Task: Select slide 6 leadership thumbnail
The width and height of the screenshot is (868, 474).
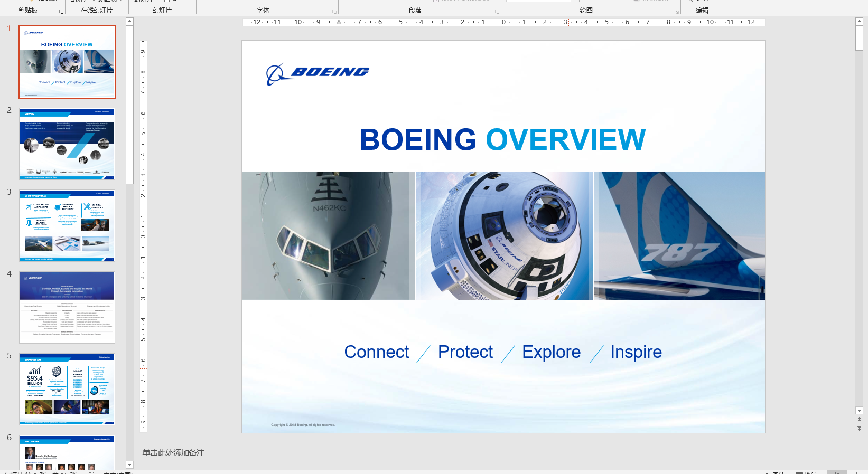Action: pos(67,452)
